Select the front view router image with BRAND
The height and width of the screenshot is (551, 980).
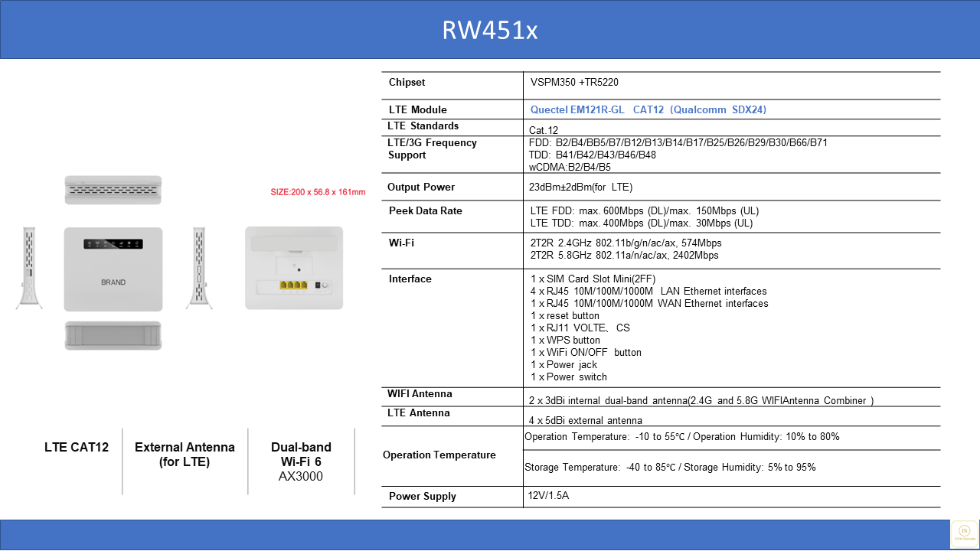point(113,269)
